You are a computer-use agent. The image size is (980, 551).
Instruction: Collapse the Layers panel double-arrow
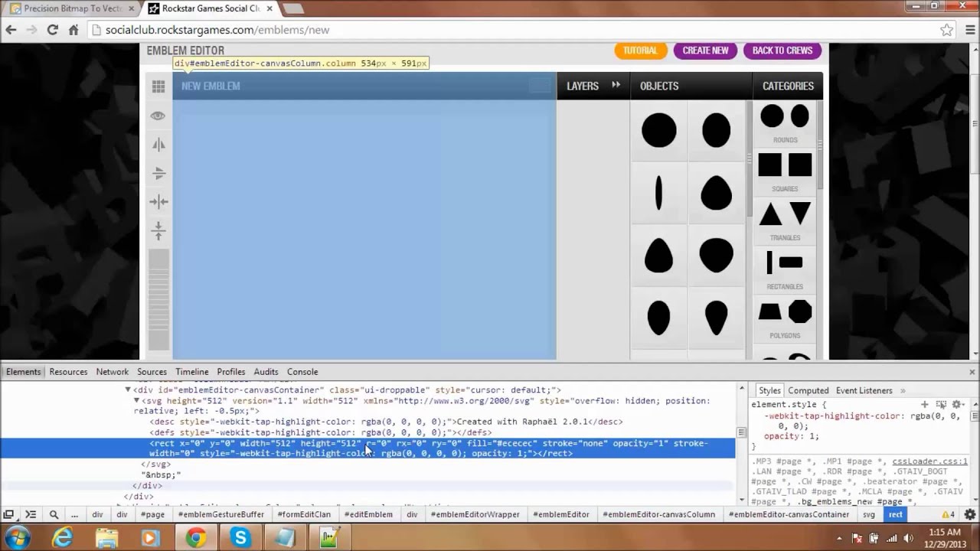[616, 85]
